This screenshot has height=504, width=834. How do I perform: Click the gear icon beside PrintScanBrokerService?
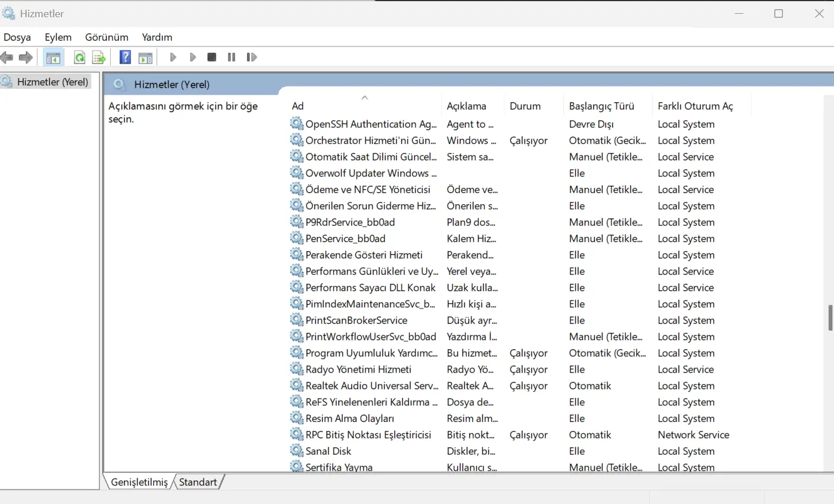point(297,320)
